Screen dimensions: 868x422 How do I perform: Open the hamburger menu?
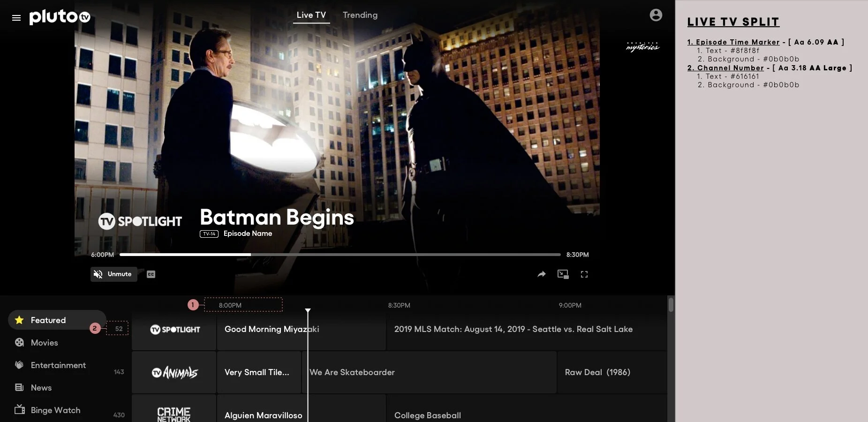[x=16, y=18]
